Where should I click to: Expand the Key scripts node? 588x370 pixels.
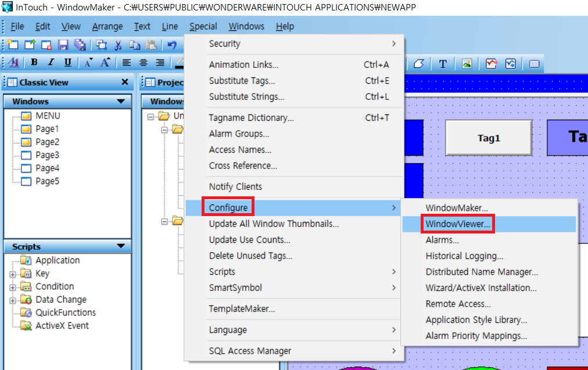[x=12, y=274]
